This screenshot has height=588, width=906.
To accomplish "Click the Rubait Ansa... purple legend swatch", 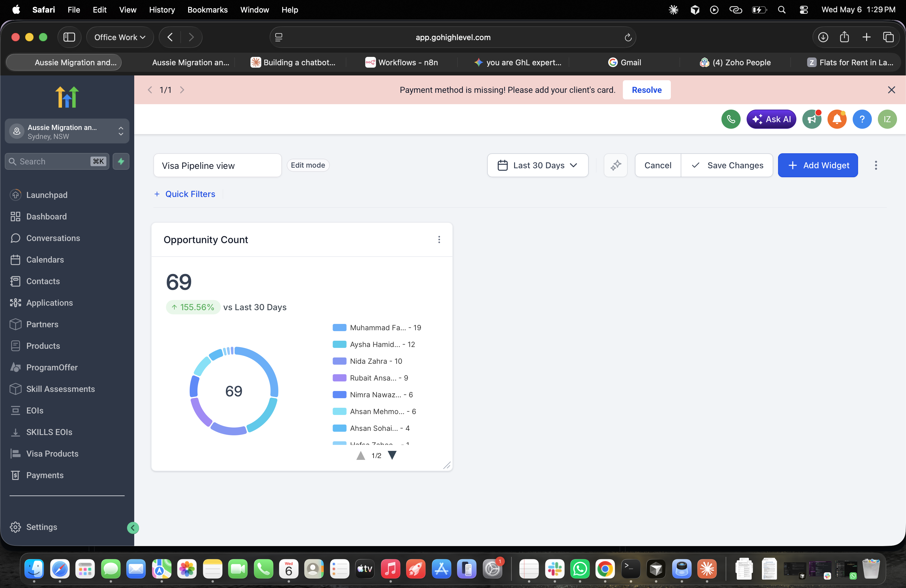I will pos(339,378).
